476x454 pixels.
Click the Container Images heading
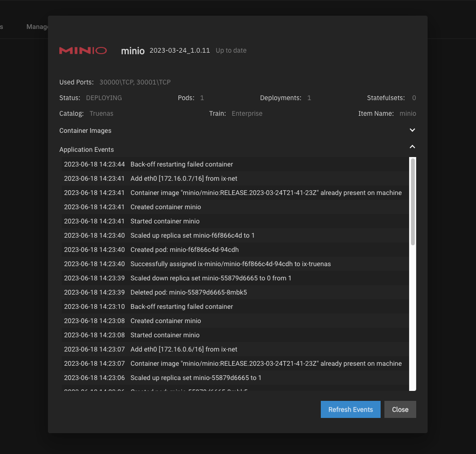(85, 130)
